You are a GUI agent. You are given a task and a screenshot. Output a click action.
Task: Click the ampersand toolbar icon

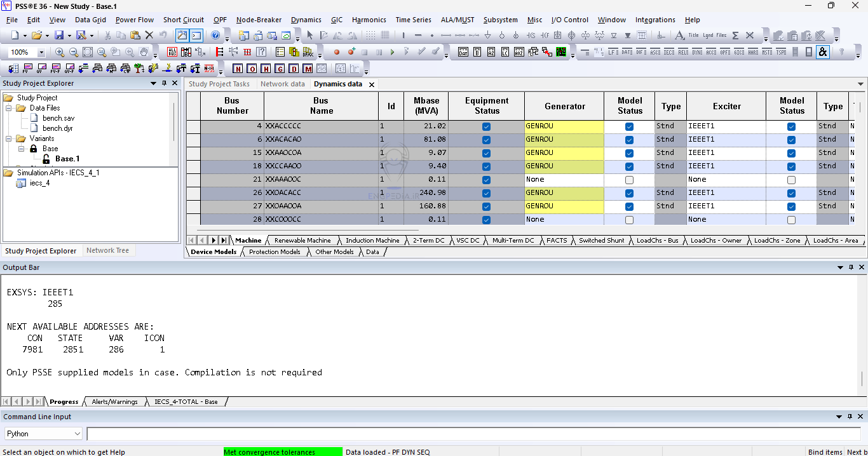point(823,52)
